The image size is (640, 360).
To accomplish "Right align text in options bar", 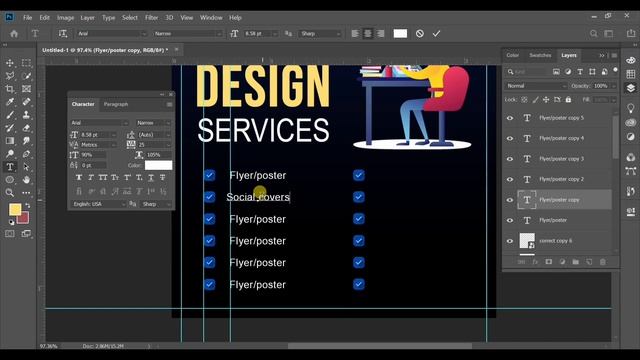I will tap(380, 34).
